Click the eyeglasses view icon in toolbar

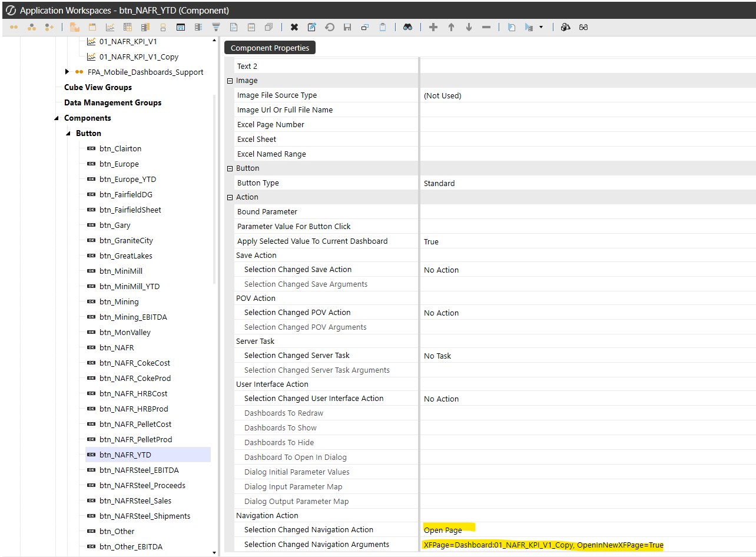point(583,27)
